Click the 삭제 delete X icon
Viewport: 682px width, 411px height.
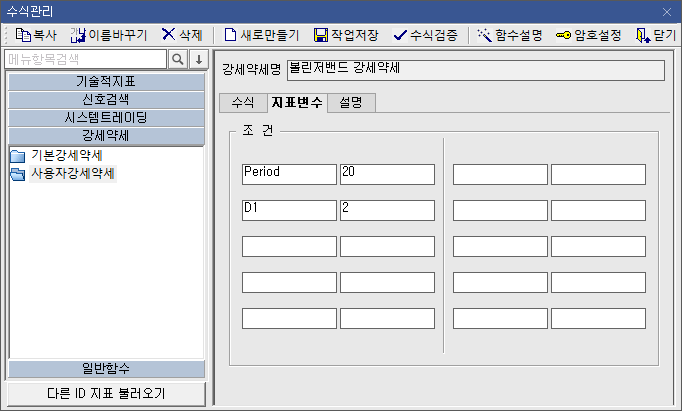point(168,34)
